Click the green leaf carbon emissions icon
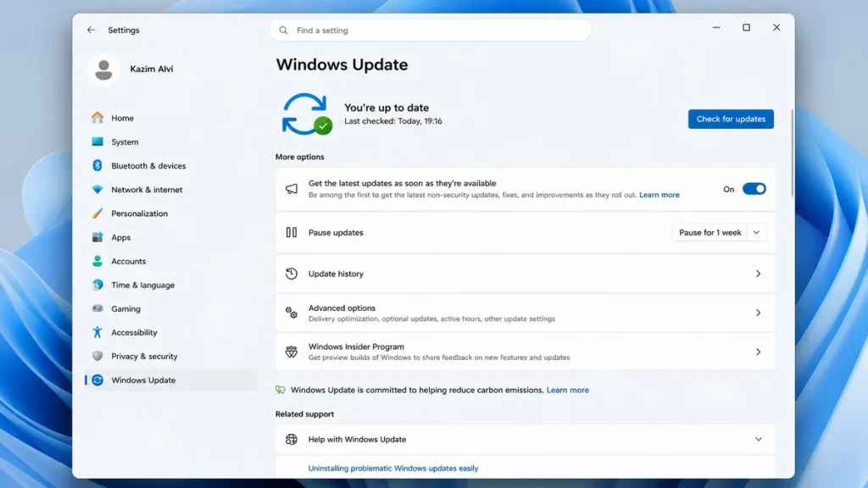 tap(280, 390)
